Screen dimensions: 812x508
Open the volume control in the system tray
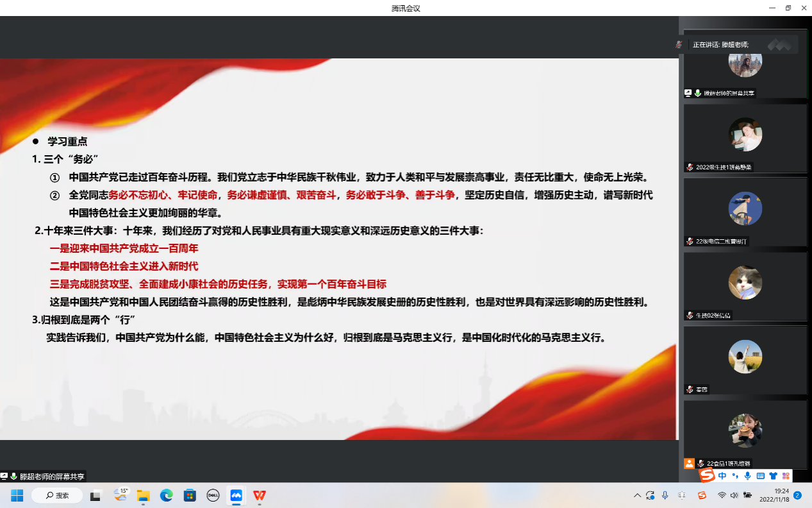pyautogui.click(x=734, y=495)
